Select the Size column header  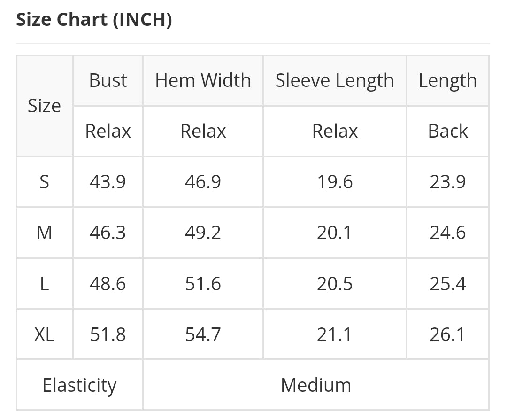(x=44, y=106)
